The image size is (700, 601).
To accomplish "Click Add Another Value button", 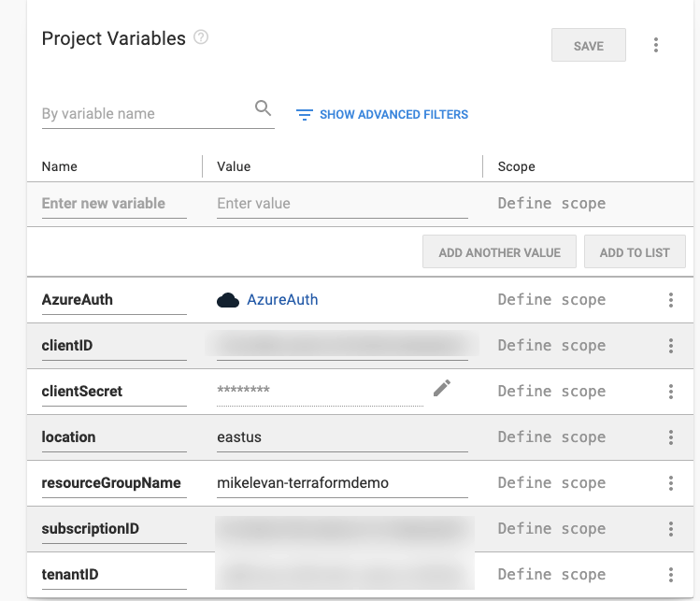I will [500, 252].
